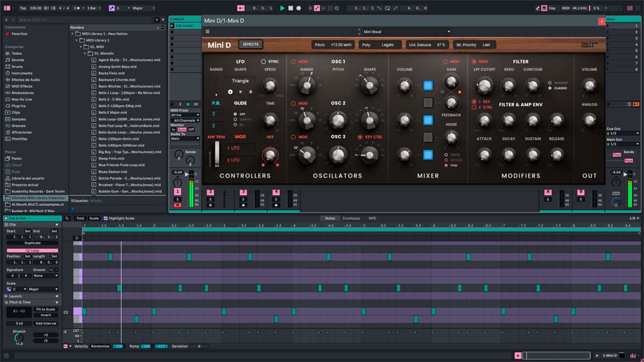The image size is (644, 362).
Task: Launch the Cat In Hat clip
Action: 172,26
